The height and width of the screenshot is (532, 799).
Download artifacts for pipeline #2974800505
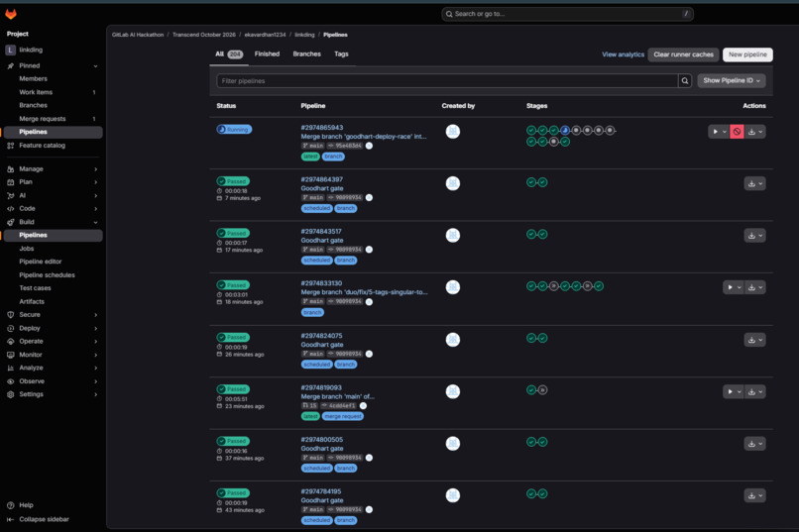point(755,444)
